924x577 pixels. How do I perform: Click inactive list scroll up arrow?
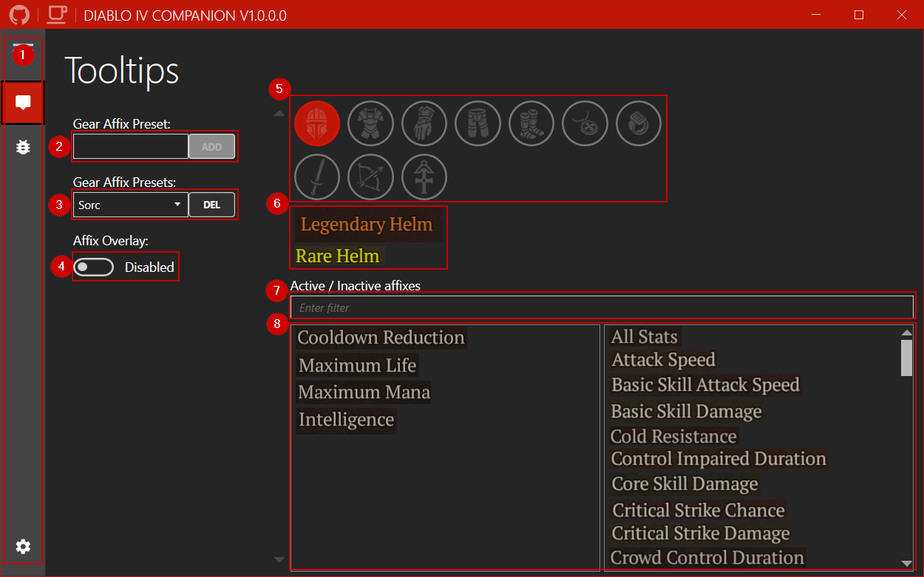tap(907, 332)
